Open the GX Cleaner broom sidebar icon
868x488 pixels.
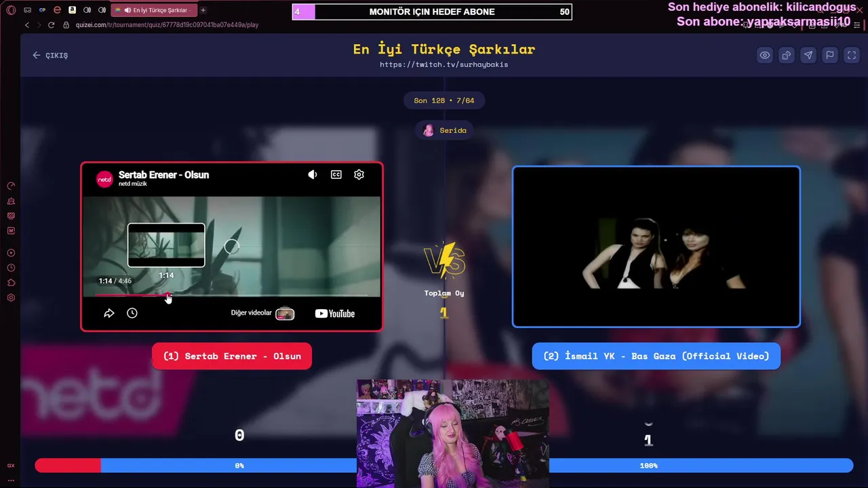coord(11,201)
